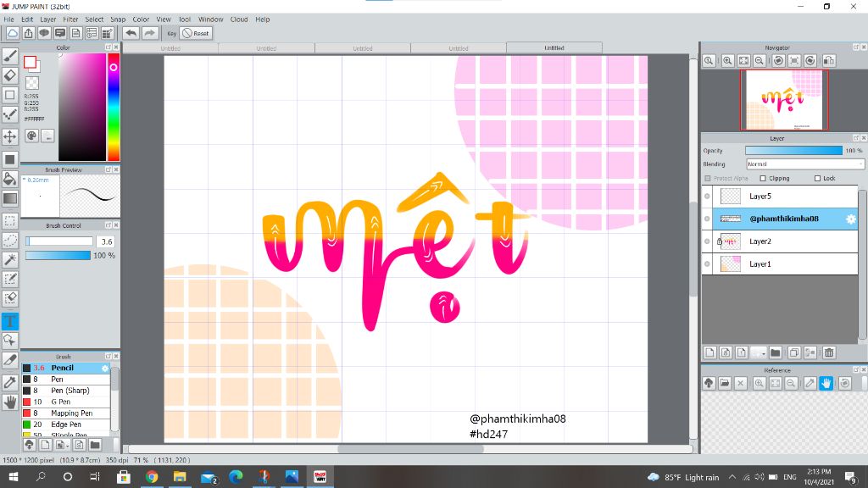Expand hidden system tray icons

732,477
